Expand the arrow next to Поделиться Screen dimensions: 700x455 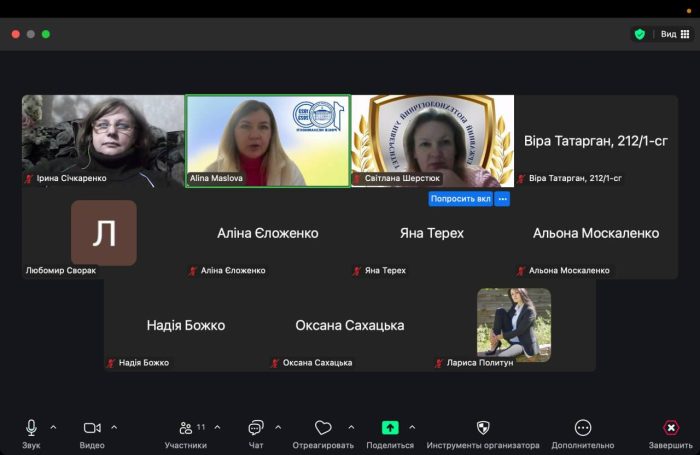pos(412,427)
